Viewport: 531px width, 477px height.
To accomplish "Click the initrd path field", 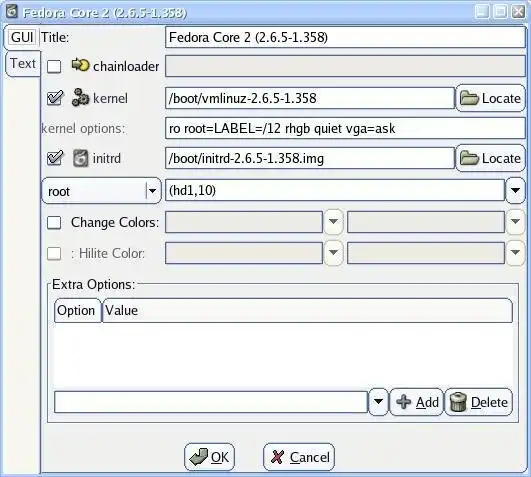I will [310, 158].
